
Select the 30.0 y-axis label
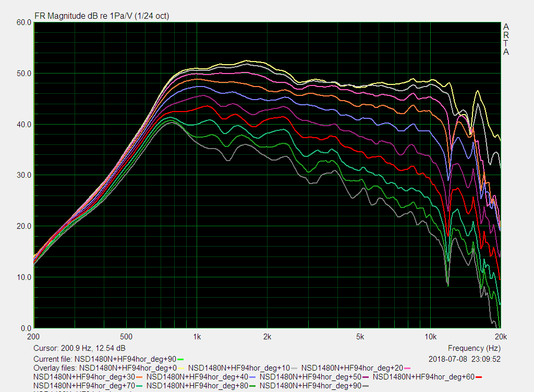pyautogui.click(x=24, y=175)
